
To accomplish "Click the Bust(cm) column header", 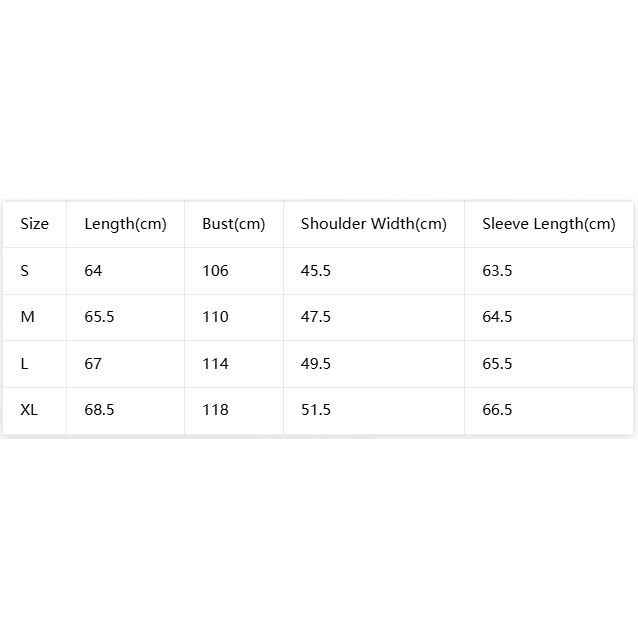I will point(234,224).
